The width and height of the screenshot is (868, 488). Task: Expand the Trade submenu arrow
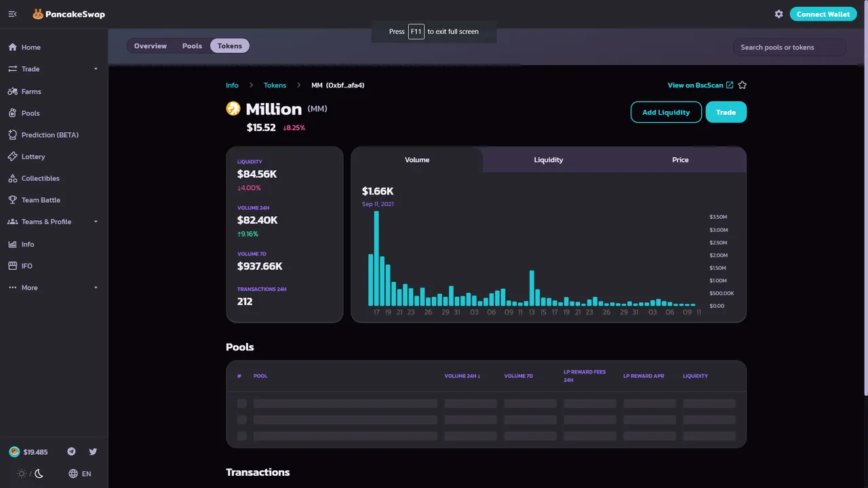[x=96, y=69]
